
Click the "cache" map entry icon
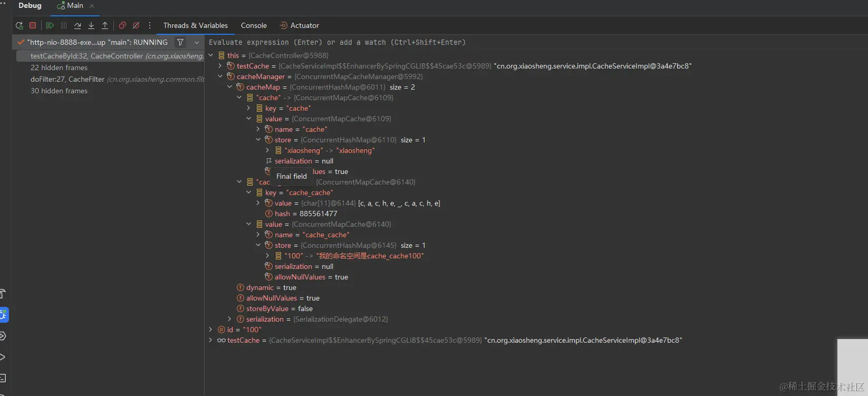pos(250,98)
